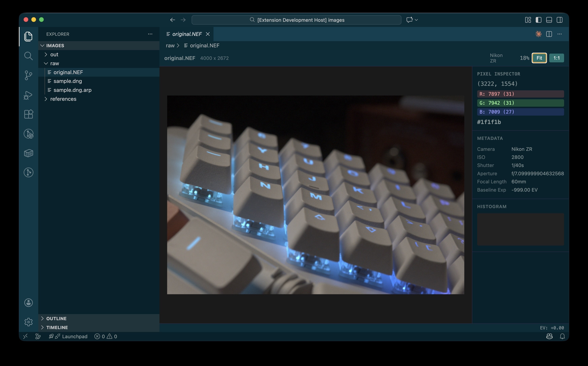Image resolution: width=588 pixels, height=366 pixels.
Task: Click the orange asterisk adjustments icon above the image
Action: tap(538, 34)
